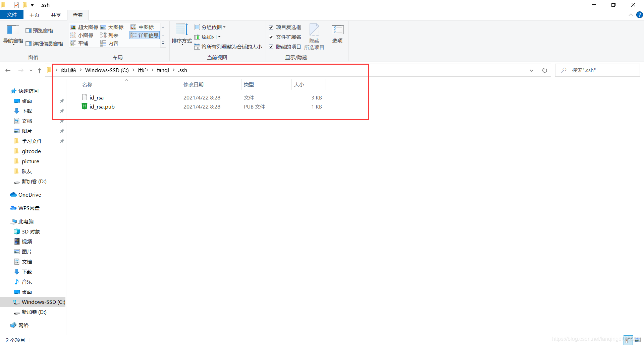This screenshot has height=345, width=644.
Task: Open 音乐 folder in the sidebar
Action: coord(23,282)
